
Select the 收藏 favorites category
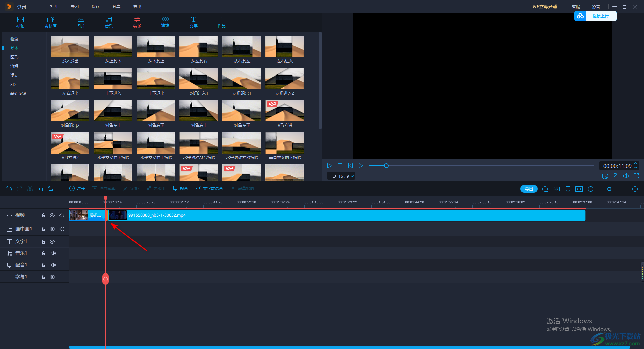(14, 39)
